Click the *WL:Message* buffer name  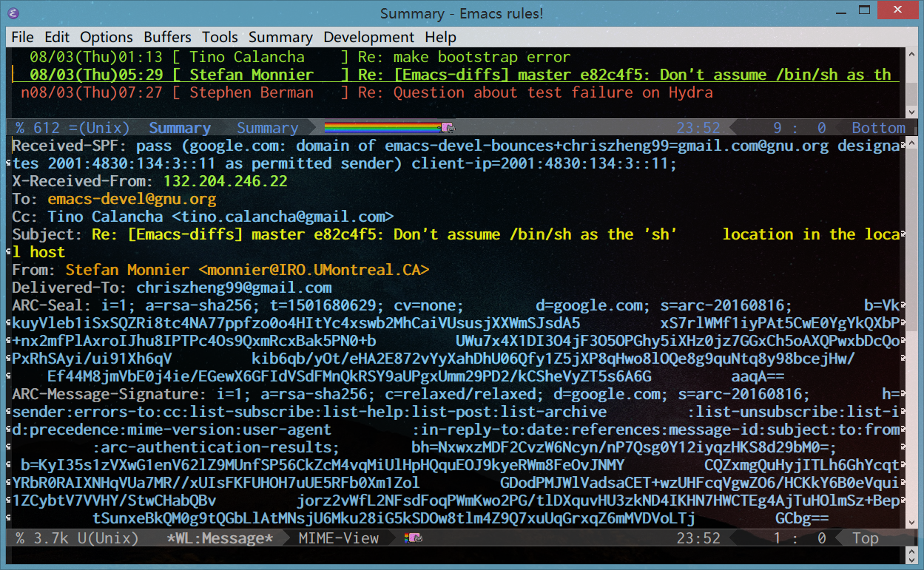click(x=220, y=538)
